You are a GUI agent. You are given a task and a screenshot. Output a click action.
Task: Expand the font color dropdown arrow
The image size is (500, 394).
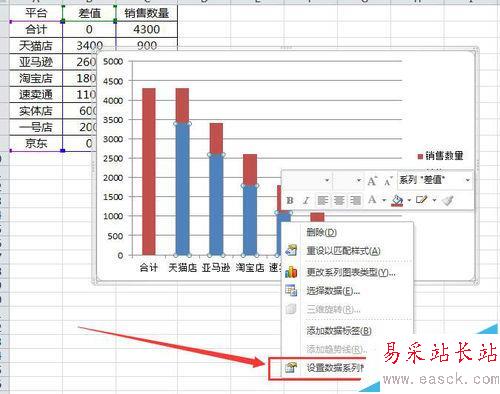point(384,200)
